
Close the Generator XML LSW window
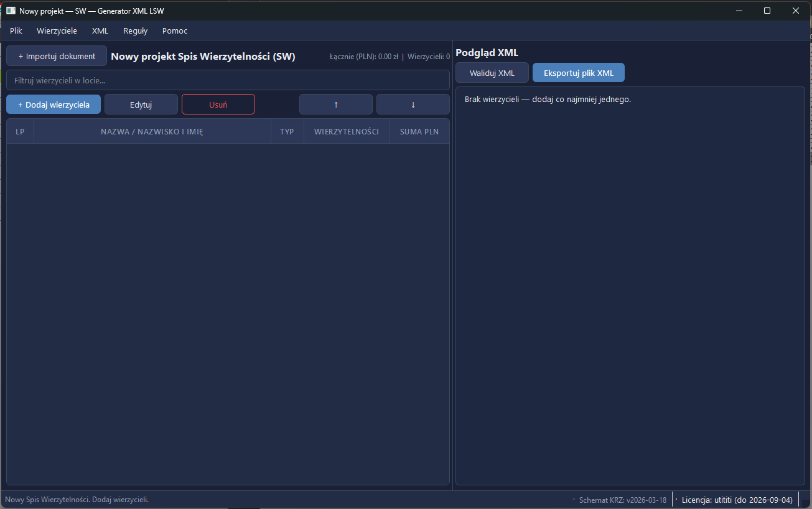point(796,11)
